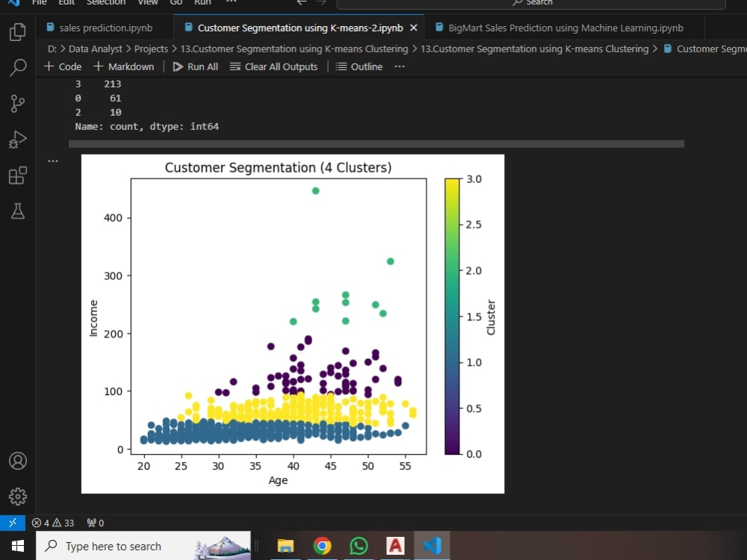Expand first 13.Customer Segmentation breadcrumb folder
The image size is (747, 560).
point(294,49)
